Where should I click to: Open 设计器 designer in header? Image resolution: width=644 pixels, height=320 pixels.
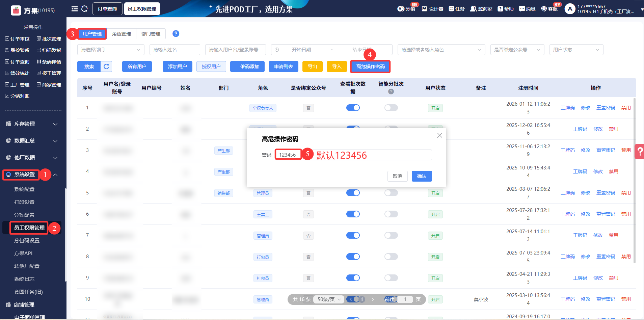[432, 9]
